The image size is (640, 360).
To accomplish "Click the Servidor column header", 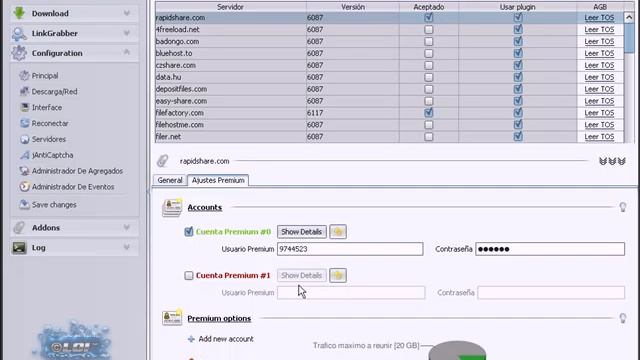I will pos(231,7).
